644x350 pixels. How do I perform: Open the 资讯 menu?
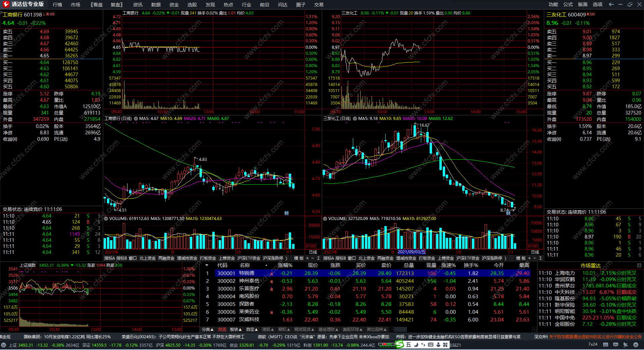tap(138, 5)
